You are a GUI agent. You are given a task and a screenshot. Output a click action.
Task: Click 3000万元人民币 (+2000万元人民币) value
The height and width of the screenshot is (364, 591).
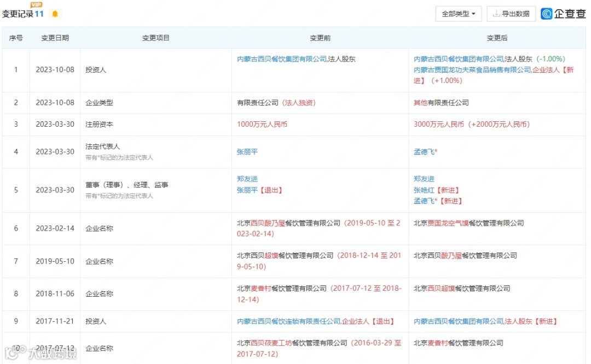[472, 125]
